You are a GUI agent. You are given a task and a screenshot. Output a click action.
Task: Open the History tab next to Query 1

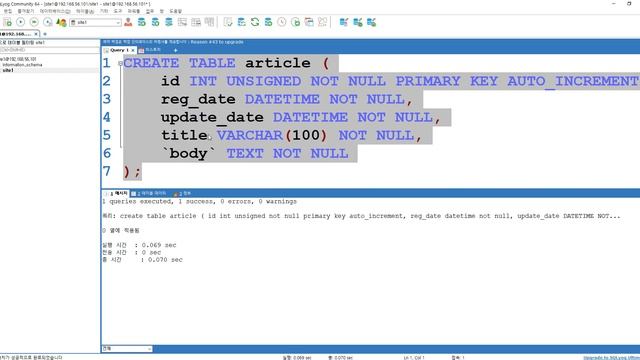pos(150,50)
